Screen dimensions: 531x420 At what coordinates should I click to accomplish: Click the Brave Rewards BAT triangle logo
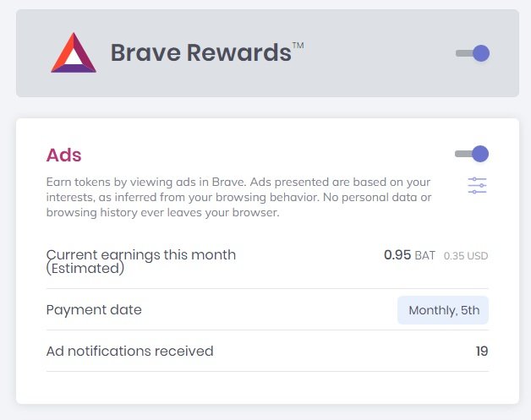tap(74, 53)
